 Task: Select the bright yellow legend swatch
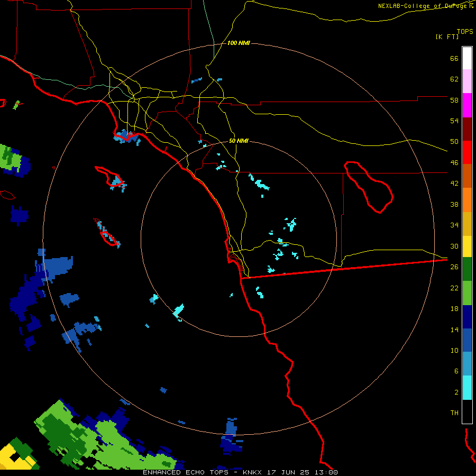tap(467, 246)
